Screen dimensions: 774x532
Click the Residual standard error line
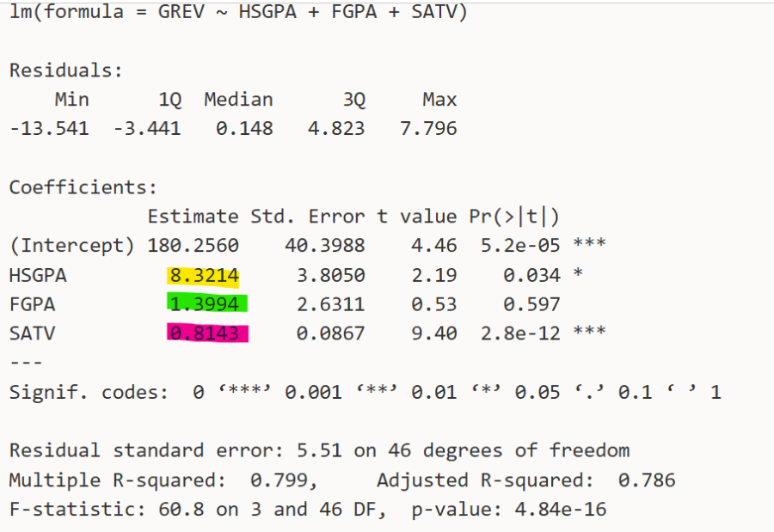pos(319,450)
